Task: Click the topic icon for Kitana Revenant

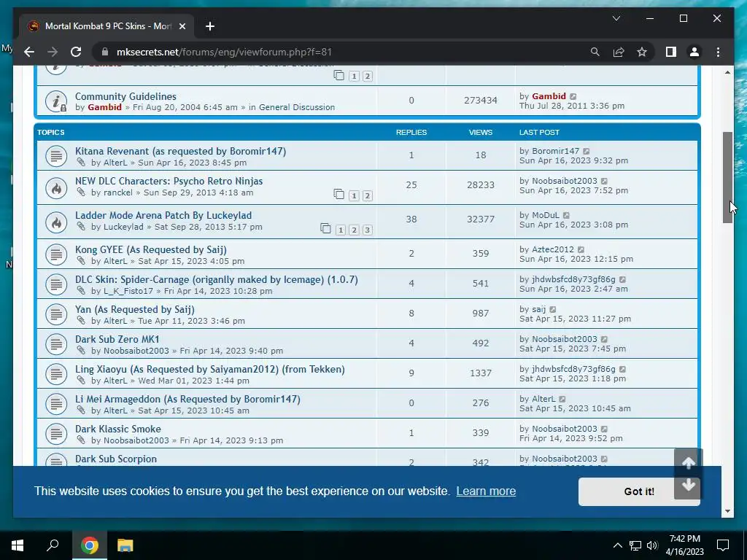Action: (56, 156)
